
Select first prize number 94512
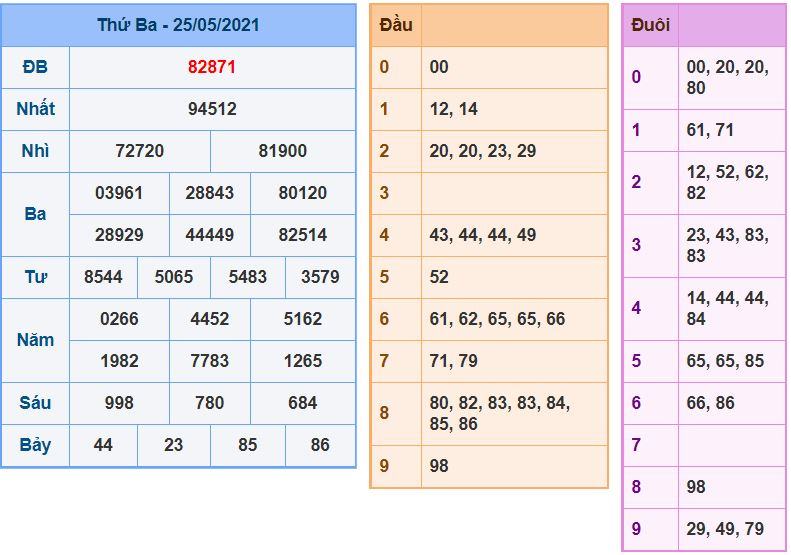(212, 109)
